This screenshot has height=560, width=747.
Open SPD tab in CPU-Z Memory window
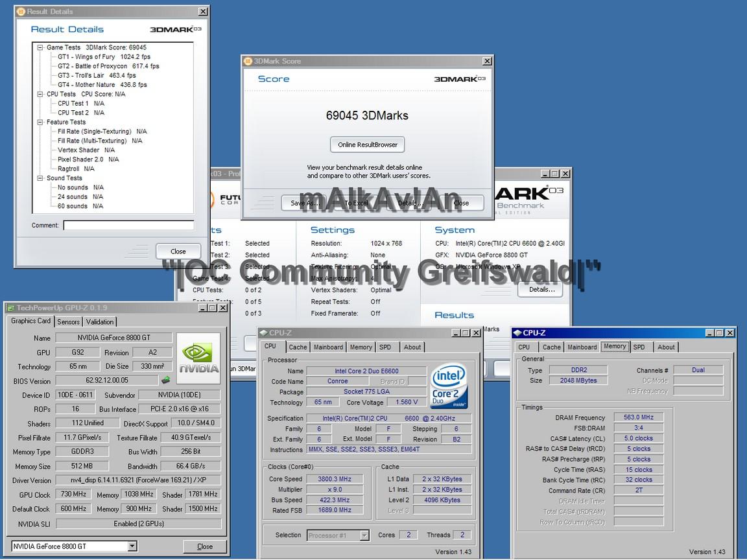click(x=639, y=347)
